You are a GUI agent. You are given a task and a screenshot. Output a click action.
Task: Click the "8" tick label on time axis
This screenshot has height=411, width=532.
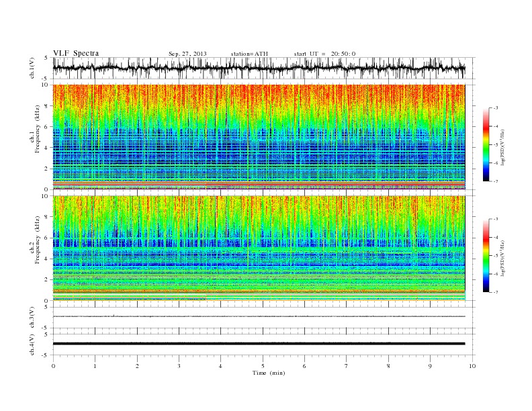(388, 366)
